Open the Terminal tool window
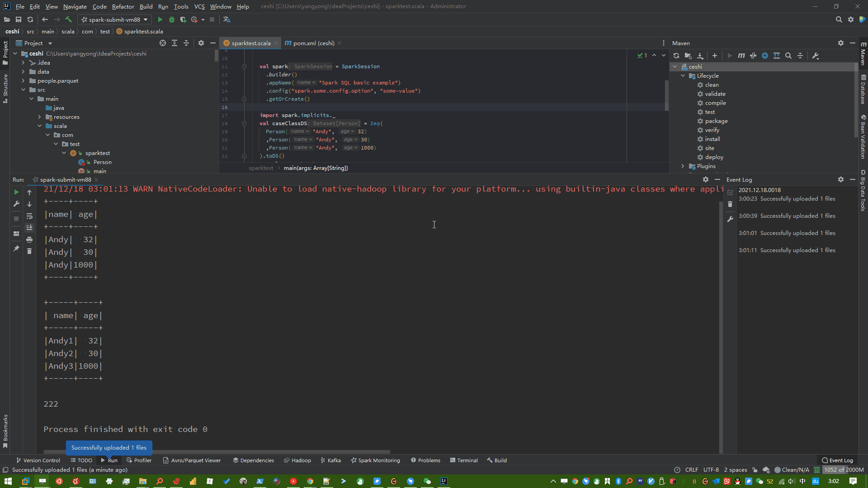Image resolution: width=868 pixels, height=488 pixels. (464, 460)
